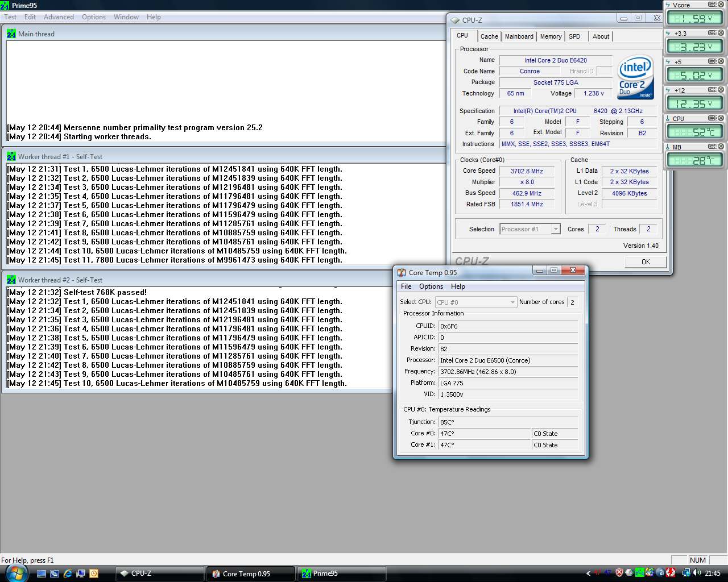Click the Worker thread #2 window icon
The width and height of the screenshot is (728, 582).
[x=11, y=280]
